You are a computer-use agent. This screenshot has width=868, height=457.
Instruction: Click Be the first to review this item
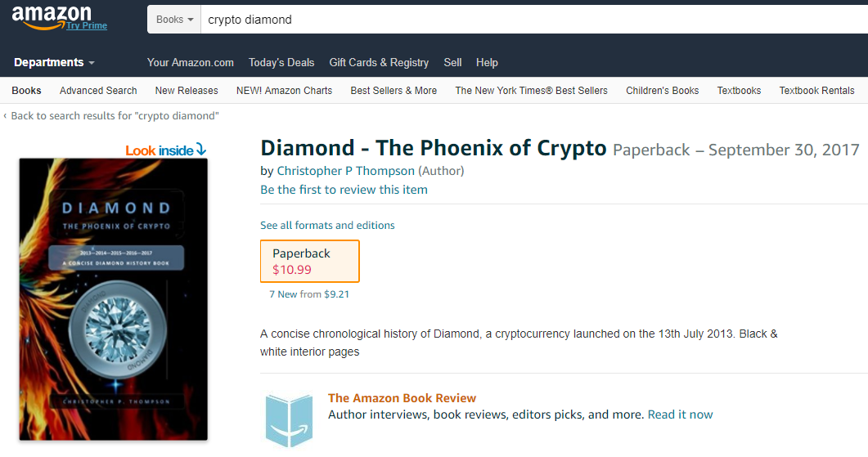pos(344,190)
